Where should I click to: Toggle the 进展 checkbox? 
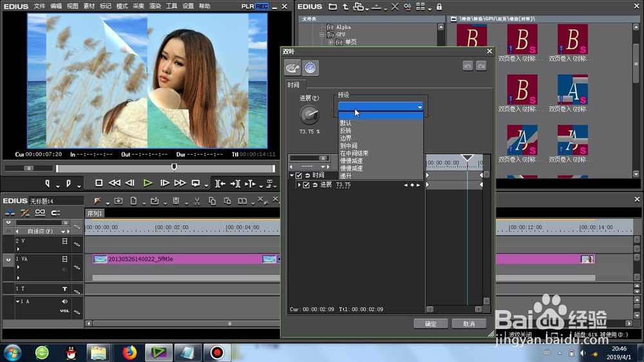point(306,186)
